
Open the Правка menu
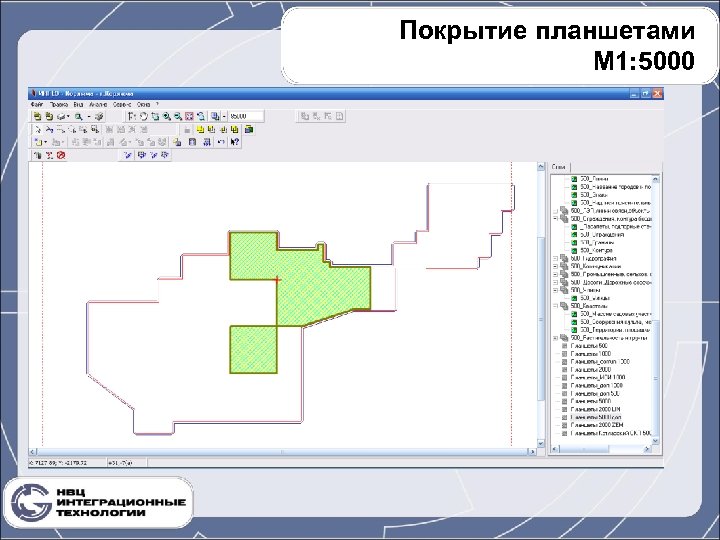coord(58,105)
